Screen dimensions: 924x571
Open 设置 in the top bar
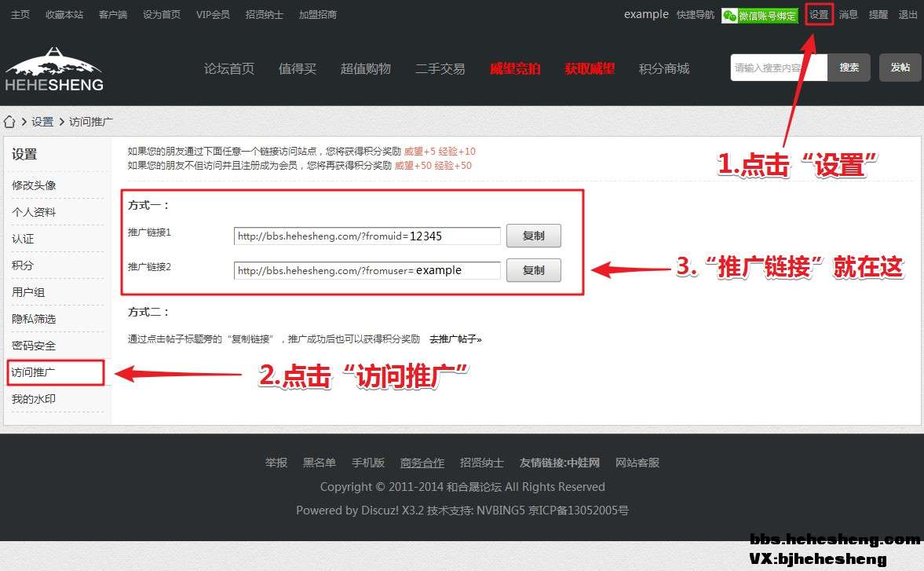tap(819, 14)
